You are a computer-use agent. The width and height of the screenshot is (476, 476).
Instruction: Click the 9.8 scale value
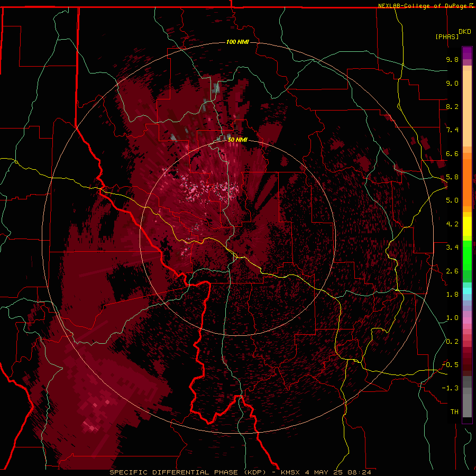click(x=452, y=59)
